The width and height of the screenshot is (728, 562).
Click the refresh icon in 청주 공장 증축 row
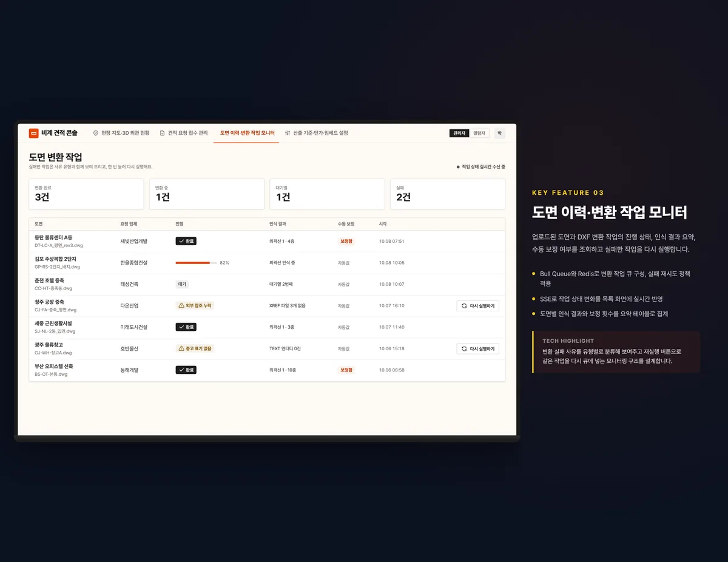pos(464,306)
